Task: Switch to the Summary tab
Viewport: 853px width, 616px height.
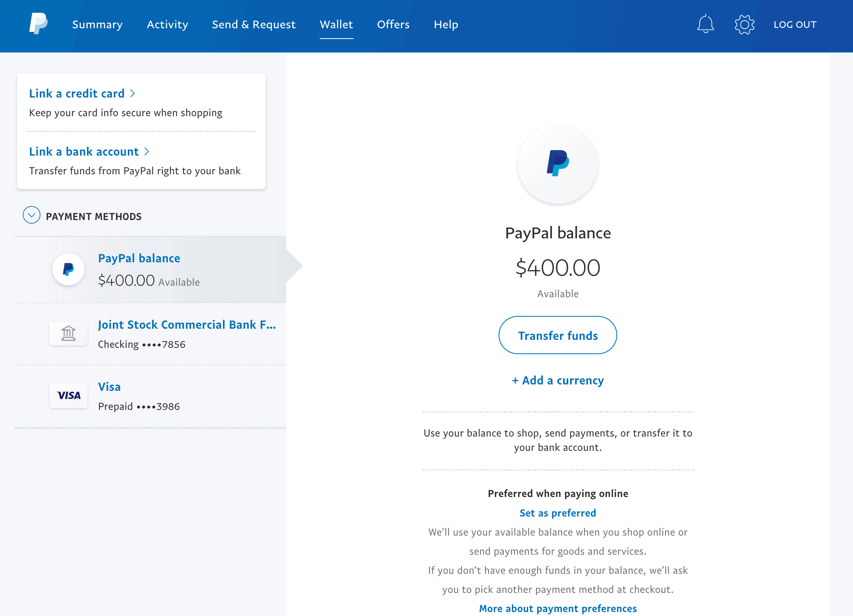Action: click(x=97, y=24)
